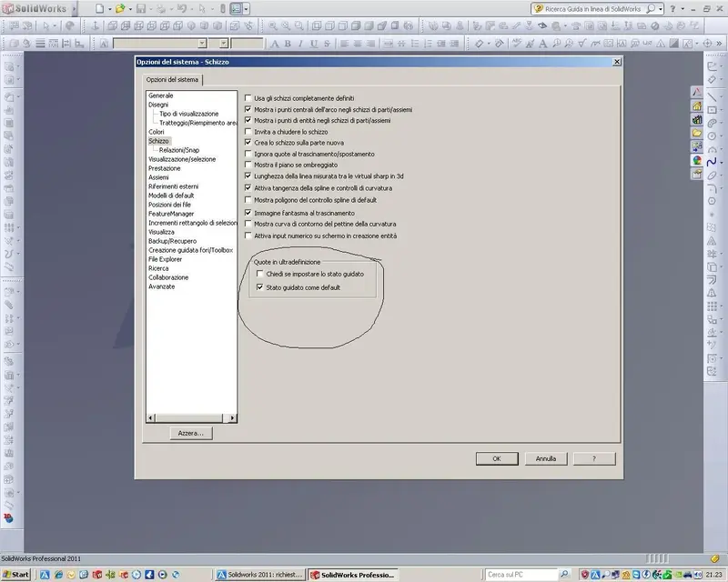Click the Underline U formatting icon
Screen dimensions: 728x582
click(314, 44)
